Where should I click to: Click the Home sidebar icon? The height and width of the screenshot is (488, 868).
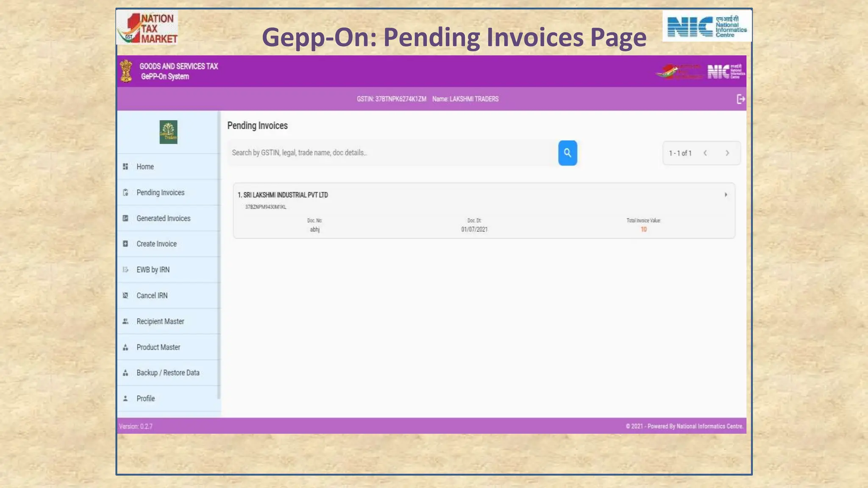tap(125, 166)
